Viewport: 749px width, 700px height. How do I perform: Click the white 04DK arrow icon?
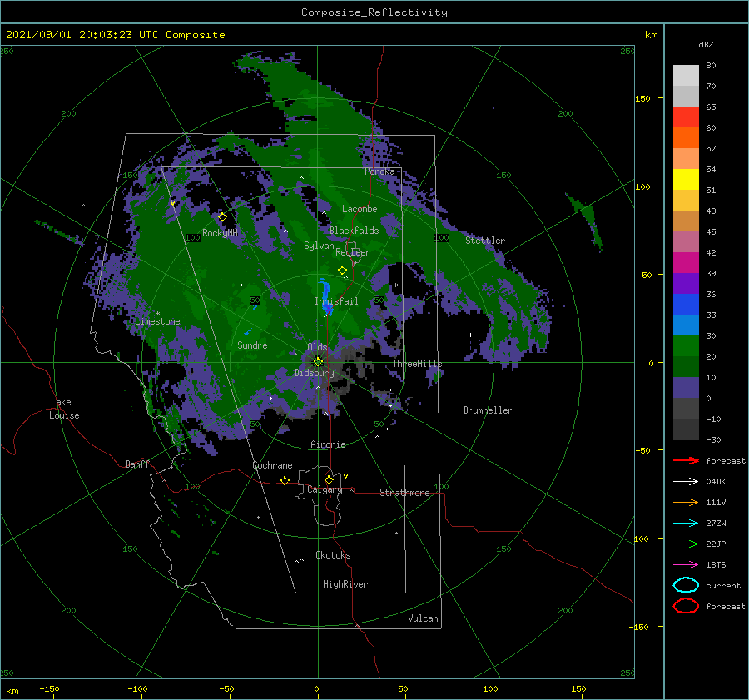[x=686, y=481]
